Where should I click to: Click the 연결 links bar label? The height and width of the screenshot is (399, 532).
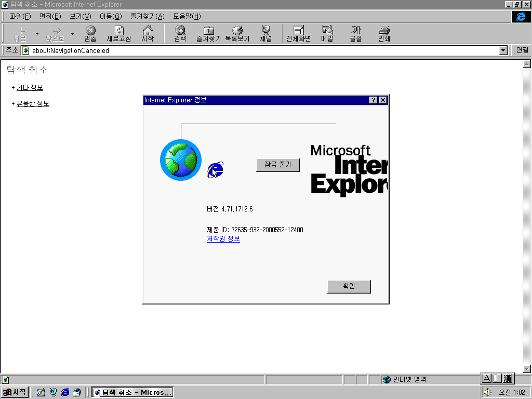coord(522,50)
